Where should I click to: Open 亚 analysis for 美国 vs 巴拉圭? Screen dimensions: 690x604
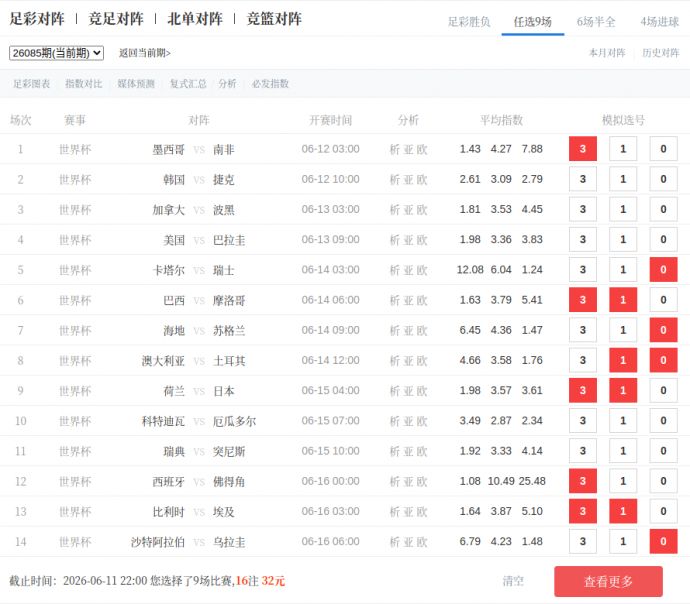tap(408, 240)
